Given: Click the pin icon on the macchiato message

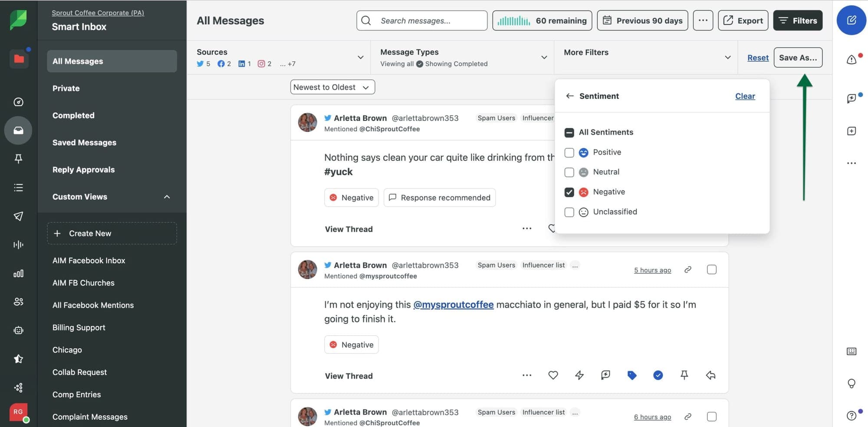Looking at the screenshot, I should (684, 375).
